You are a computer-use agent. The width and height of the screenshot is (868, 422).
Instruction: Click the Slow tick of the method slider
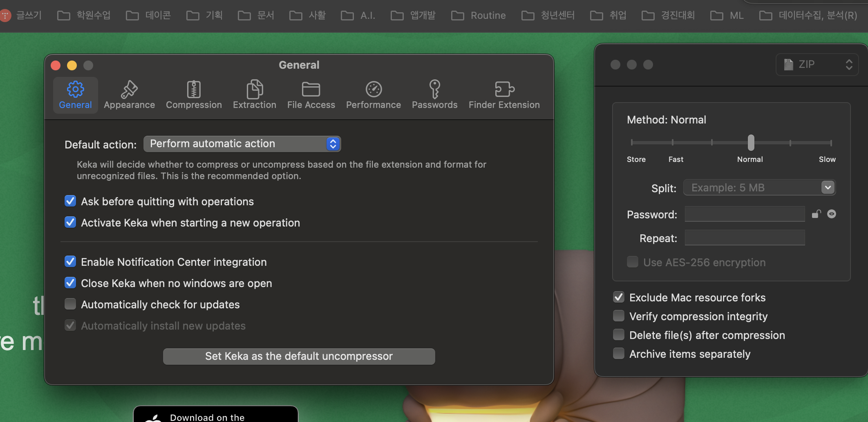pos(831,143)
